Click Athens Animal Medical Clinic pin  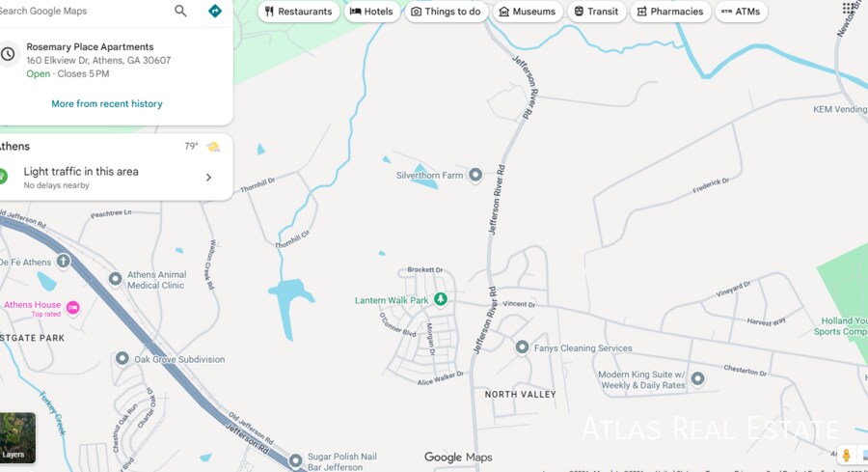(115, 279)
